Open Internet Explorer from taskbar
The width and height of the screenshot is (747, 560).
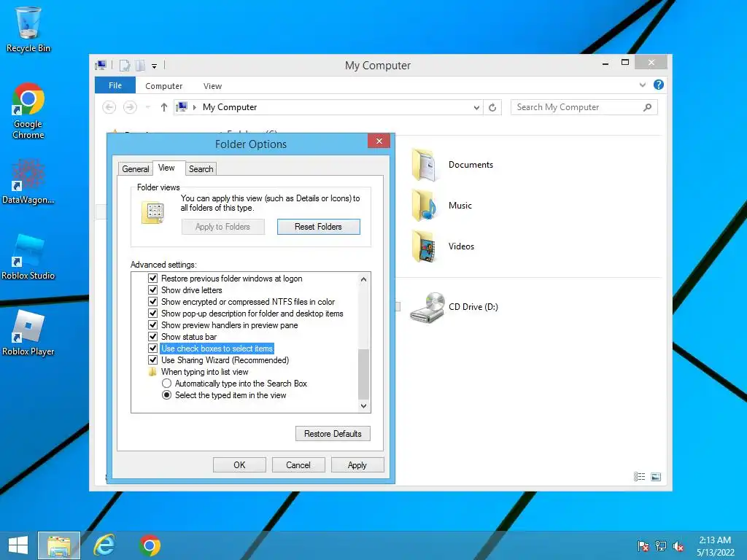104,545
